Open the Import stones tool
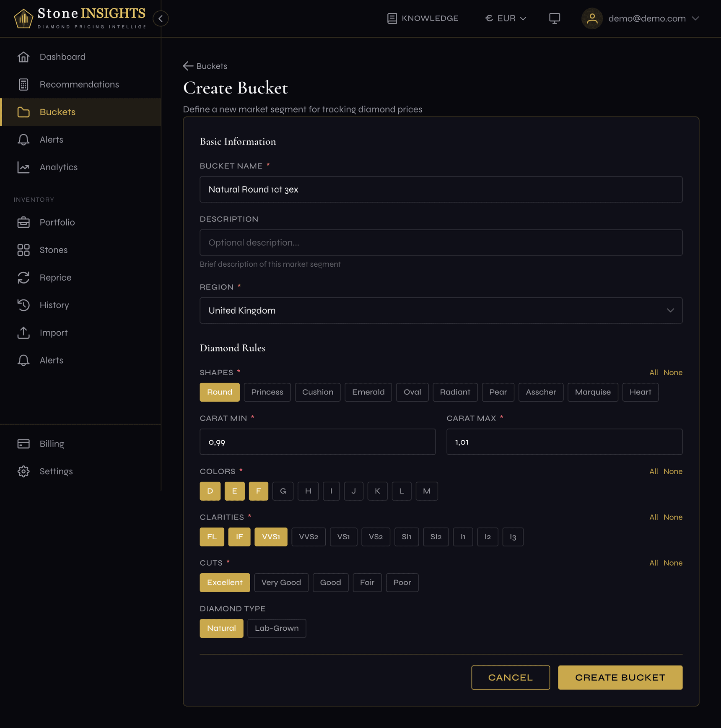The image size is (721, 728). 54,333
